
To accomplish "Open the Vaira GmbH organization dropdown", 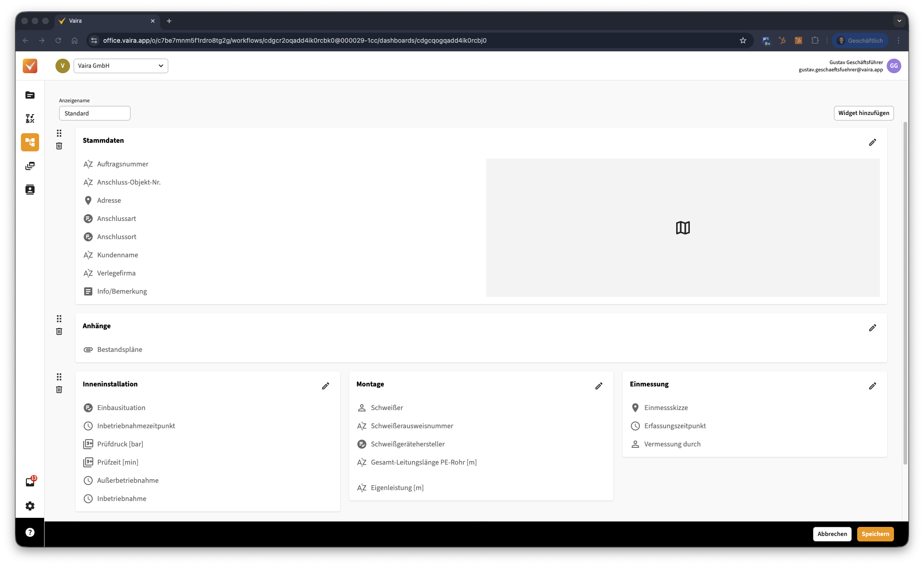I will pos(121,66).
